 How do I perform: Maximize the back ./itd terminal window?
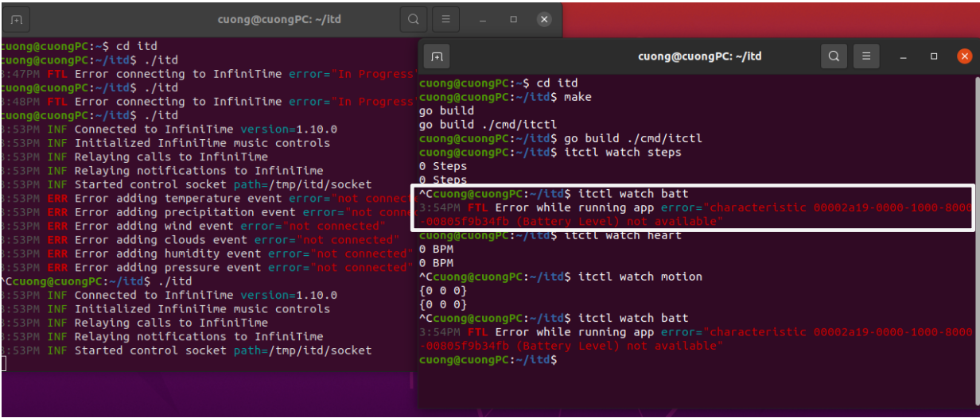click(x=514, y=19)
